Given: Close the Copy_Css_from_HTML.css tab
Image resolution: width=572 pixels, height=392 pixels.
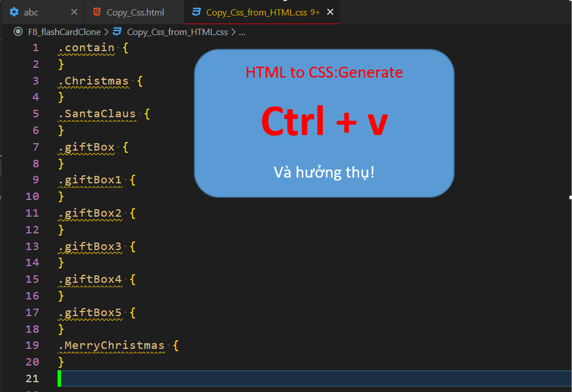Looking at the screenshot, I should point(330,12).
